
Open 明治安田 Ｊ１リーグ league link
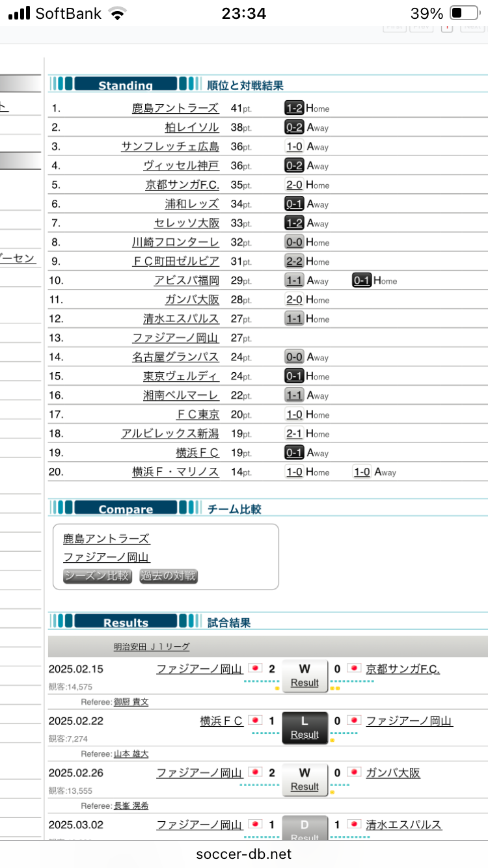152,647
